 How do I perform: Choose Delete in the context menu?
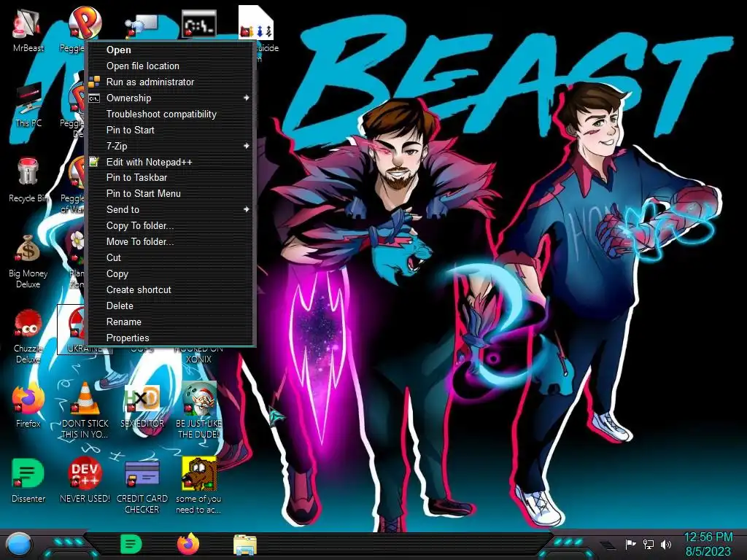coord(170,306)
